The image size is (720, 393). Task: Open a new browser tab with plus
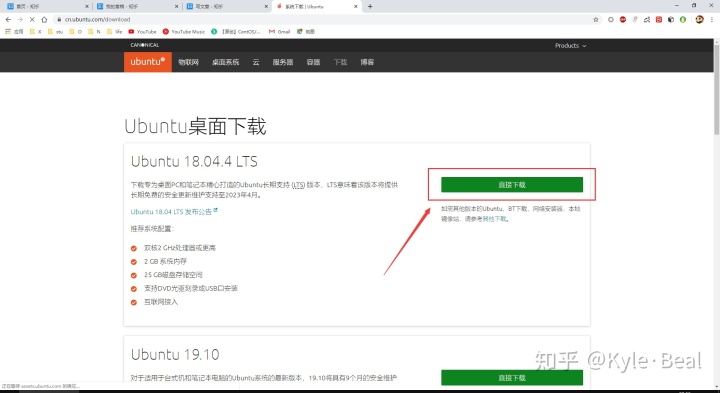tap(370, 6)
